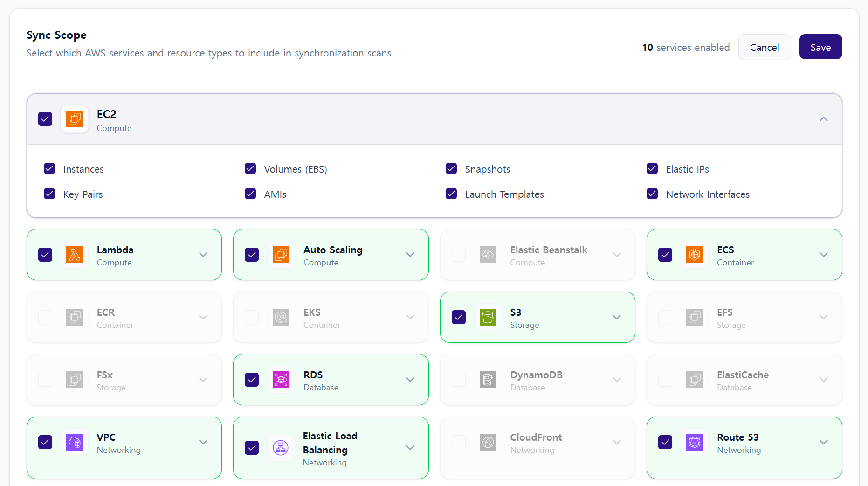Click the EKS service icon
868x486 pixels.
[281, 317]
